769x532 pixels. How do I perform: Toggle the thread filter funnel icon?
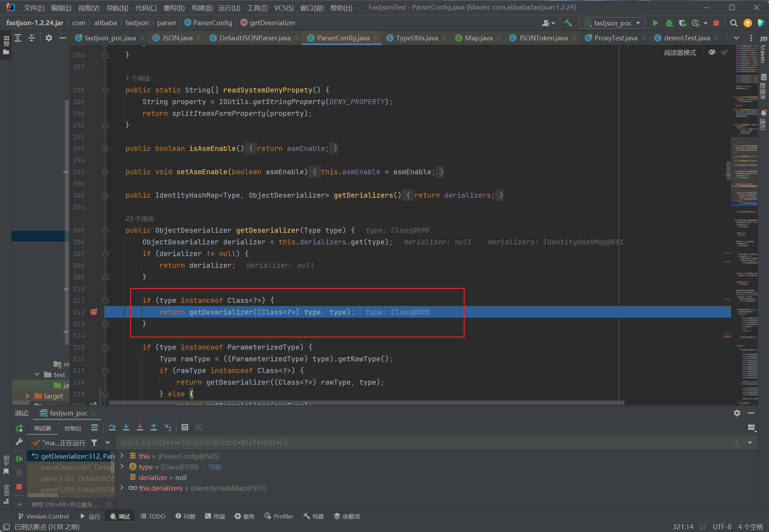(x=94, y=443)
